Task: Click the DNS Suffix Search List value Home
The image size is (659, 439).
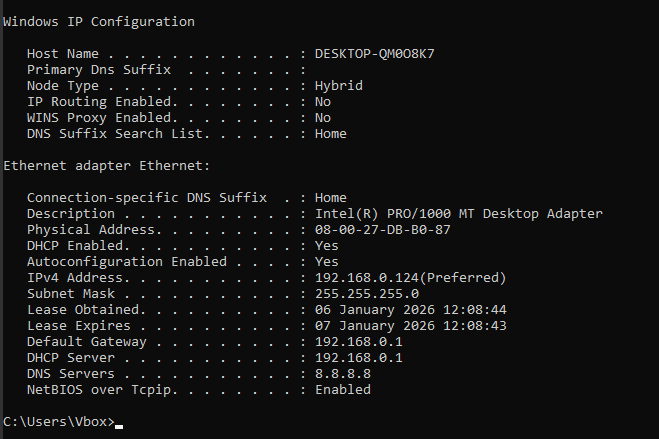Action: tap(331, 133)
